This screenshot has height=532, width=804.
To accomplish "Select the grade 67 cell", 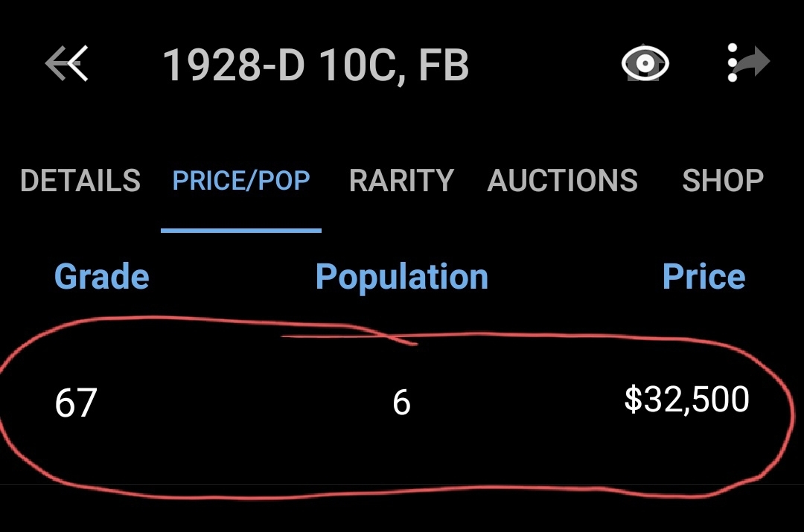I will tap(76, 403).
